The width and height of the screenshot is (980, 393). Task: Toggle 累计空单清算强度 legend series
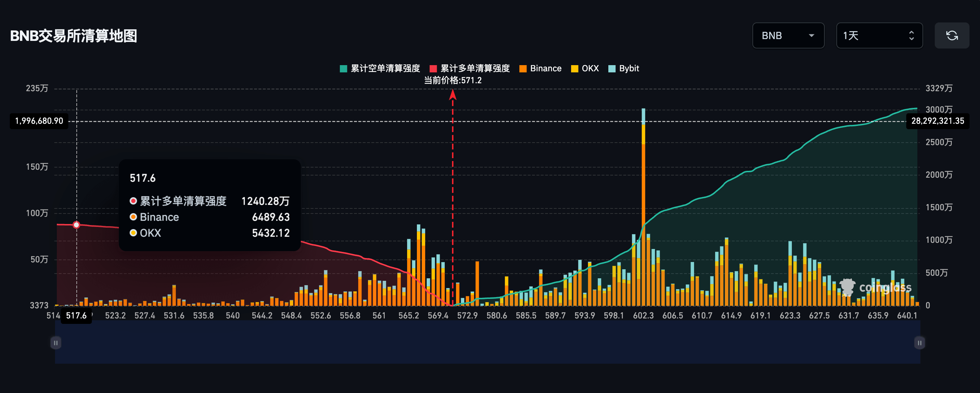click(385, 68)
